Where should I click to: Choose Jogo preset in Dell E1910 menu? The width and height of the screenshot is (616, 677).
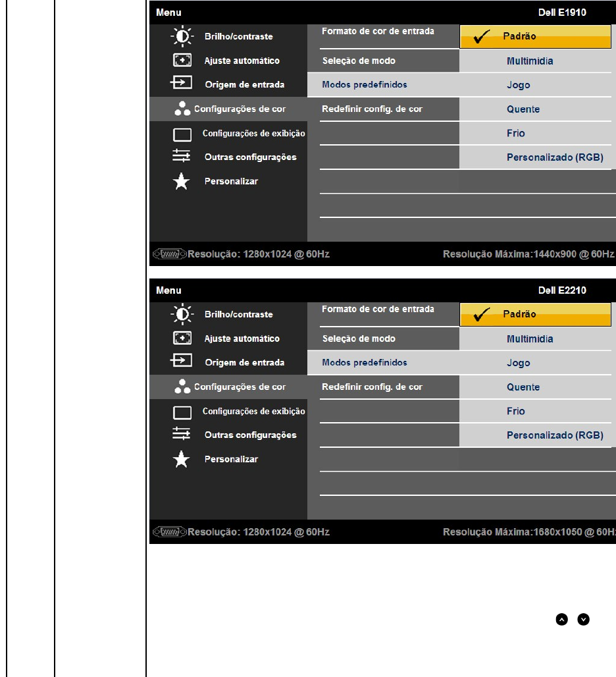(x=535, y=85)
